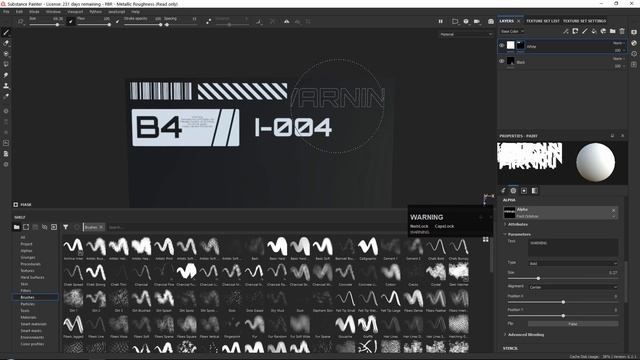The width and height of the screenshot is (640, 360).
Task: Add mask icon in Layers toolbar
Action: [x=575, y=31]
